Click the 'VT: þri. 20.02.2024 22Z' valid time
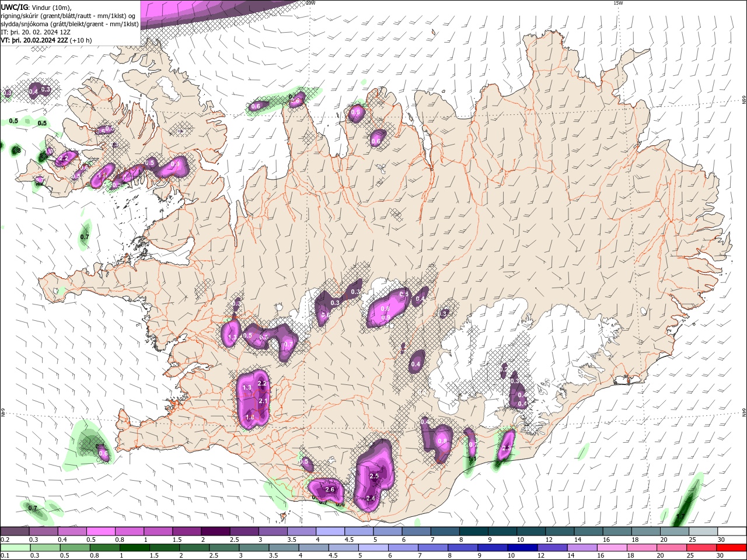Screen dimensions: 747x560 35,40
